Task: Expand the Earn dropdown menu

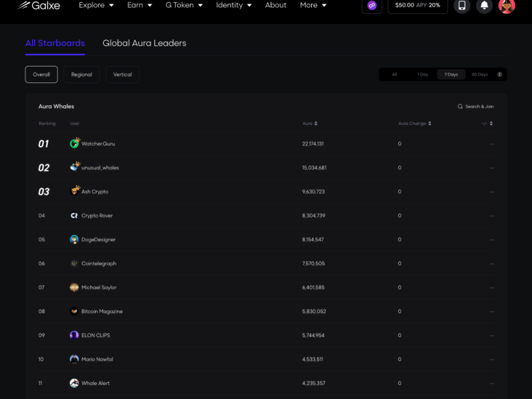Action: tap(140, 5)
